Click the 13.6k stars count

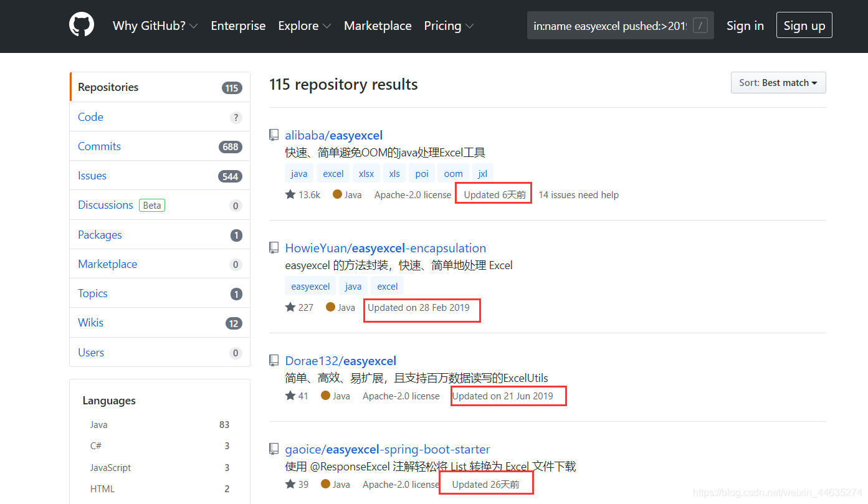[x=309, y=195]
